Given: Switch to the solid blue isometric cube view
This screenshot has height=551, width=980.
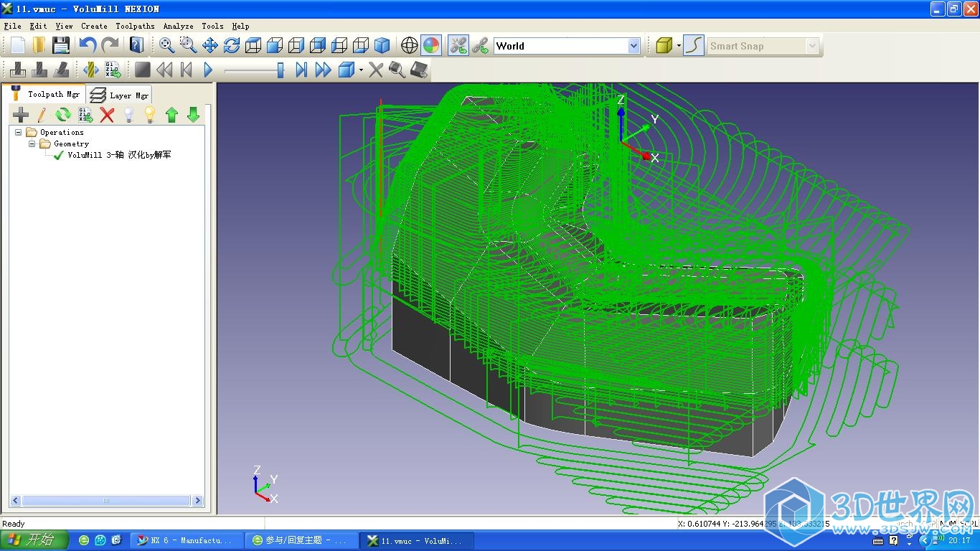Looking at the screenshot, I should click(x=382, y=45).
